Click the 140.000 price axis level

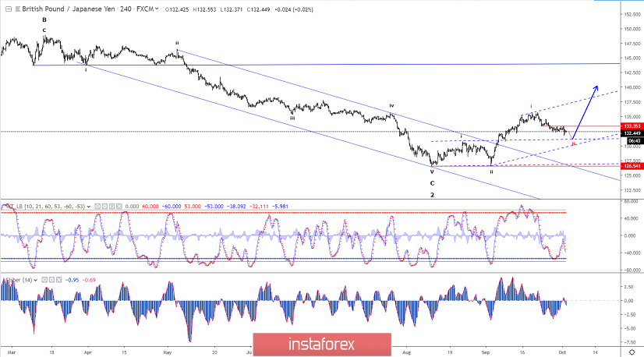tap(632, 87)
